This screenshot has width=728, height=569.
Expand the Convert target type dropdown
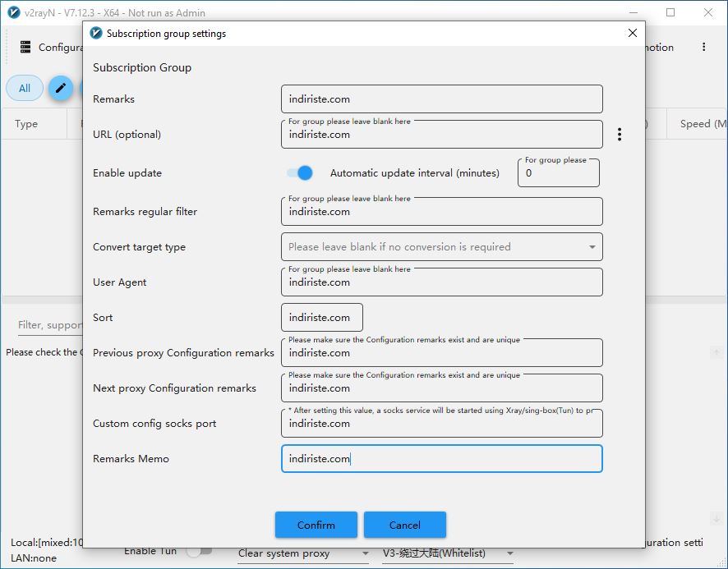click(x=441, y=247)
